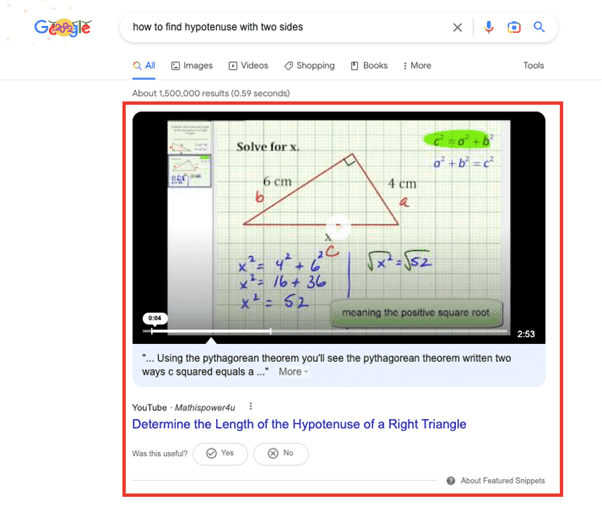
Task: Click the 'About 1,500,000 results' text
Action: [211, 93]
